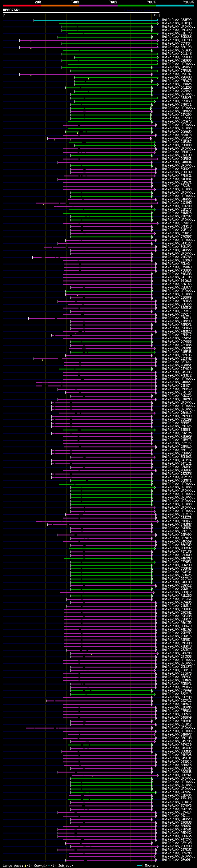Click the query end position 368
197x868 pixels.
pos(155,15)
